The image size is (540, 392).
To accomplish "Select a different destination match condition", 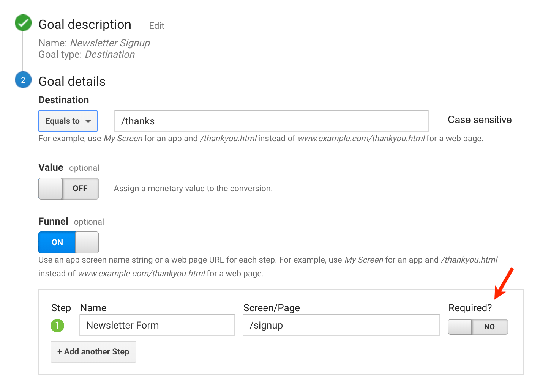I will (68, 121).
